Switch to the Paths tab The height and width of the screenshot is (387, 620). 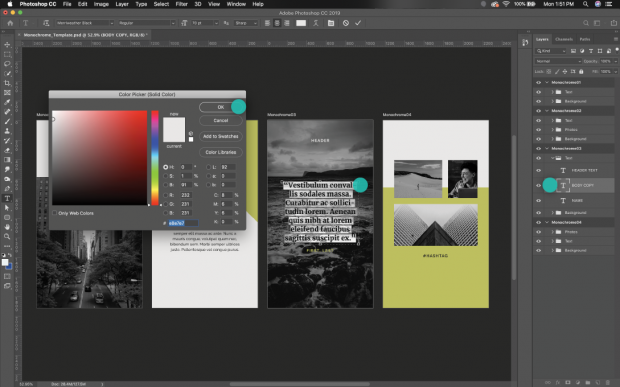(585, 39)
